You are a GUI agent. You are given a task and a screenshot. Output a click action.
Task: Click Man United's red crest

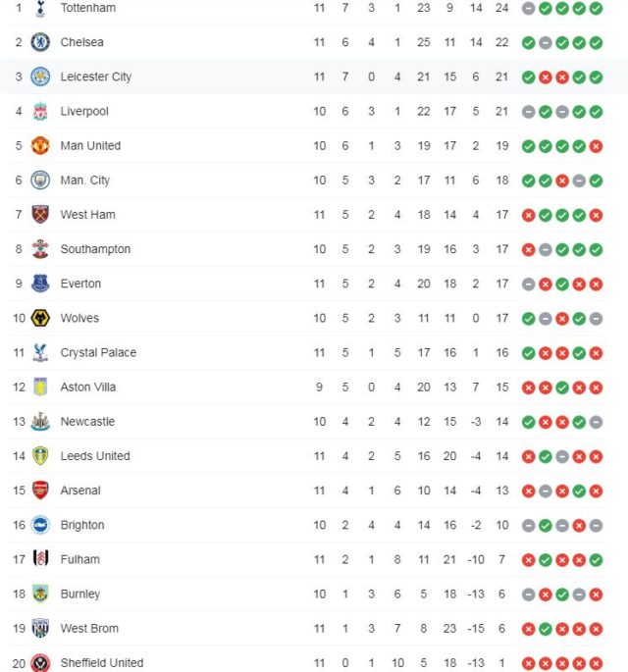pos(40,146)
